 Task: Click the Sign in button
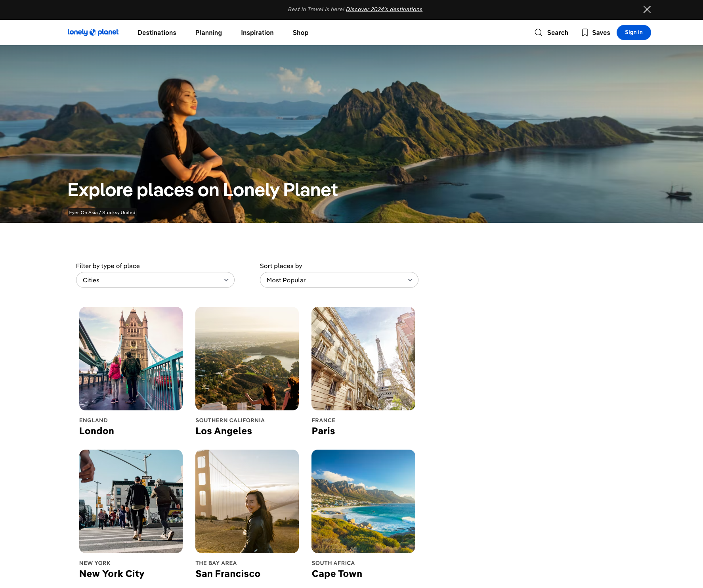point(634,33)
